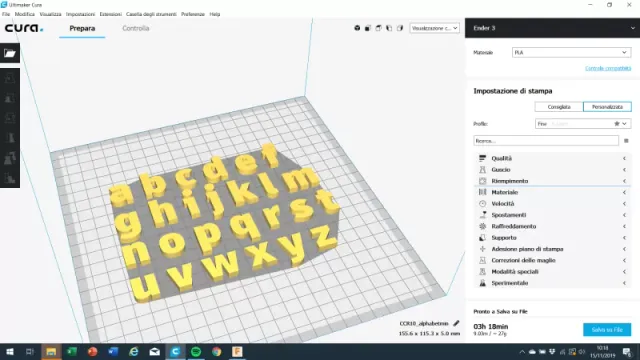The image size is (640, 360).
Task: Open the Visualizza menu
Action: (50, 14)
